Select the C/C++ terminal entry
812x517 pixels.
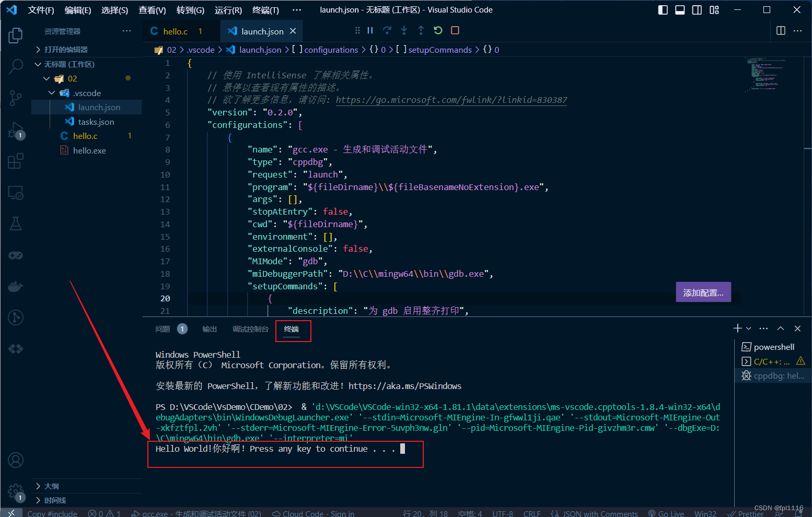pyautogui.click(x=773, y=361)
